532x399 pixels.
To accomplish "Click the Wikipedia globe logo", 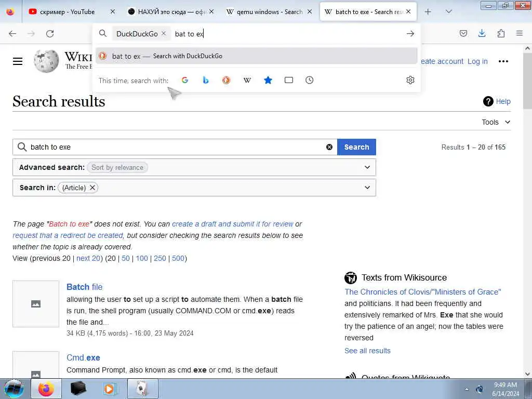I will [x=46, y=61].
